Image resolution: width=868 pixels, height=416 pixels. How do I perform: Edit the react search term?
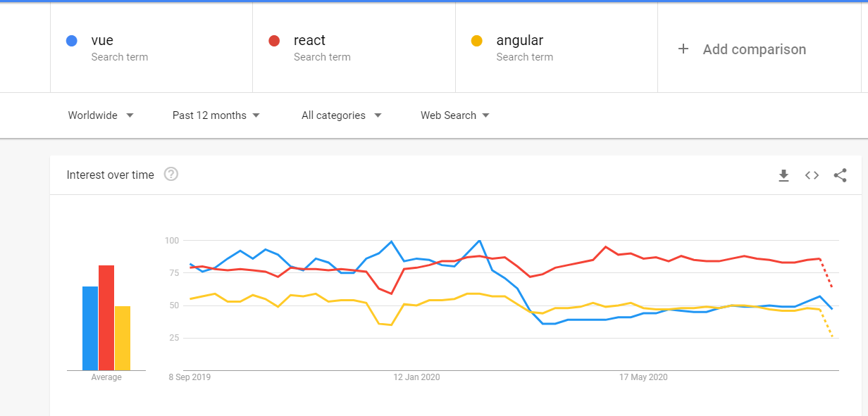point(354,48)
